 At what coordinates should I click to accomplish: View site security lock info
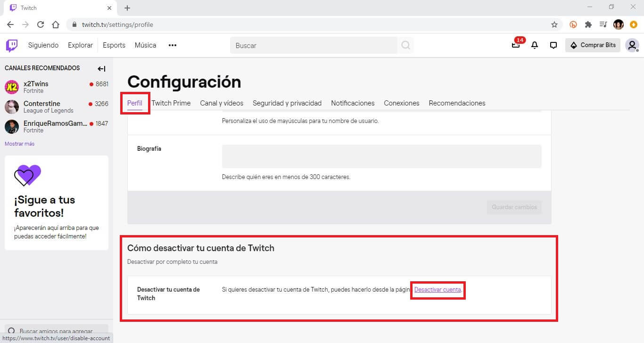[74, 24]
